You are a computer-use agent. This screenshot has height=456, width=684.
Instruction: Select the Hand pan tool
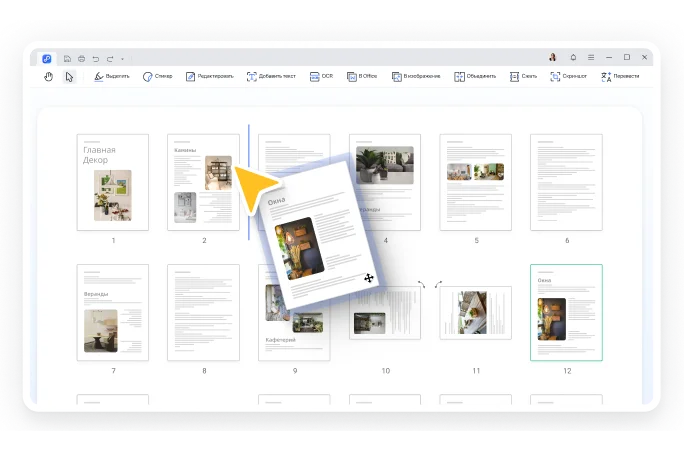click(48, 77)
